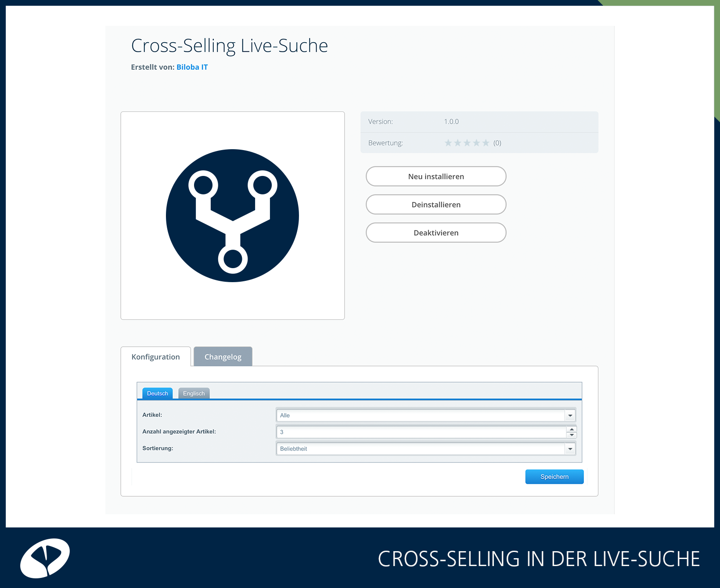
Task: Click the Anzahl angezeigter Artikel: label
Action: tap(179, 431)
